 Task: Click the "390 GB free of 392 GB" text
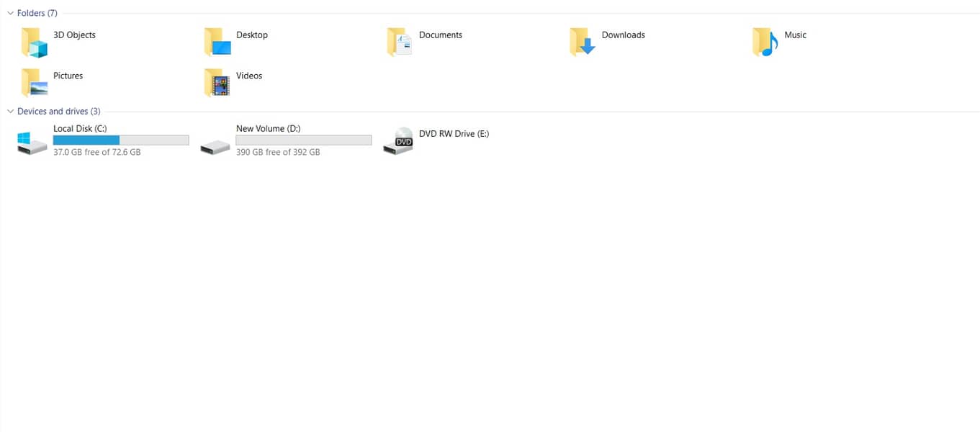[278, 152]
